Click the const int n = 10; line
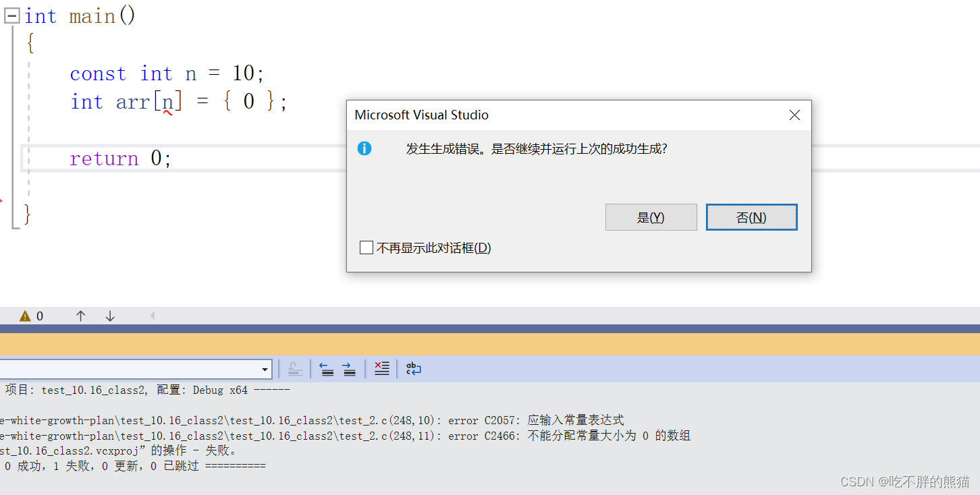The width and height of the screenshot is (980, 495). [x=167, y=74]
